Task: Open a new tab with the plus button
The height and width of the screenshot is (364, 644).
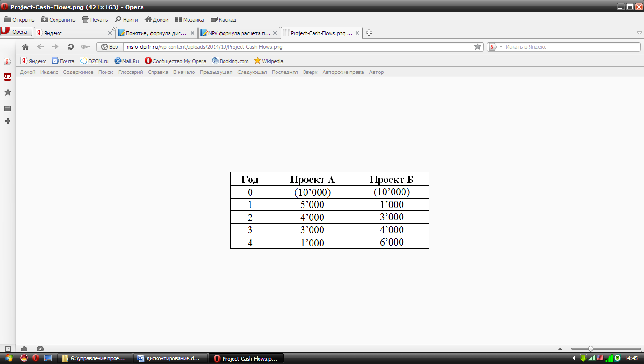Action: point(369,33)
